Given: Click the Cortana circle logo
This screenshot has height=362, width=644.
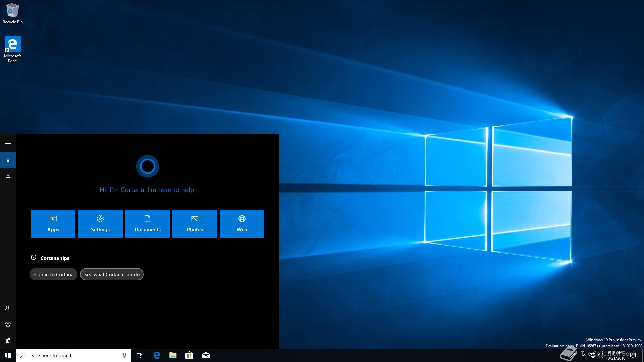Looking at the screenshot, I should click(148, 166).
